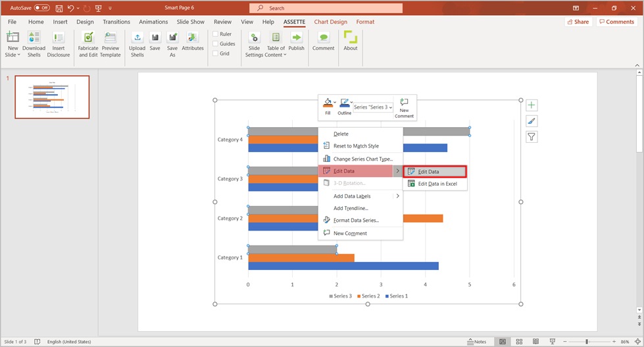Screen dimensions: 644x347
Task: Click the Save As icon
Action: point(172,37)
